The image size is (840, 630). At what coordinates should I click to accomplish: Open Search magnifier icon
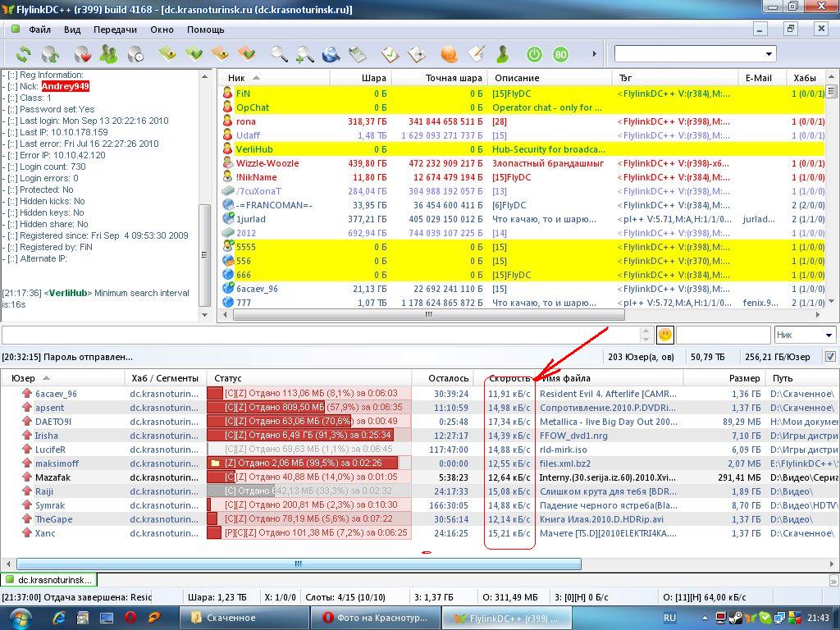point(278,53)
